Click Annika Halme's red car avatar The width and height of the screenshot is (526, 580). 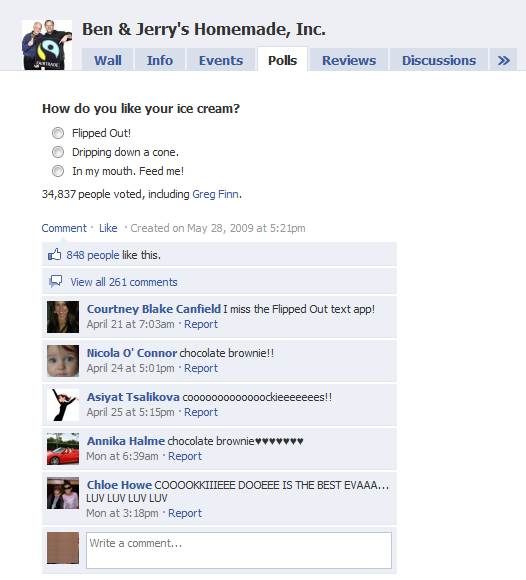click(x=63, y=449)
